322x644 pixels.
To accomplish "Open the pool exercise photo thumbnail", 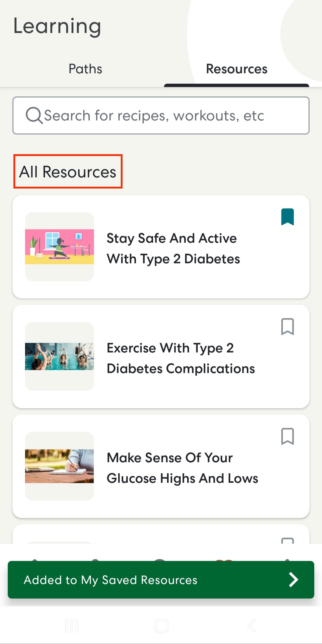I will 59,356.
